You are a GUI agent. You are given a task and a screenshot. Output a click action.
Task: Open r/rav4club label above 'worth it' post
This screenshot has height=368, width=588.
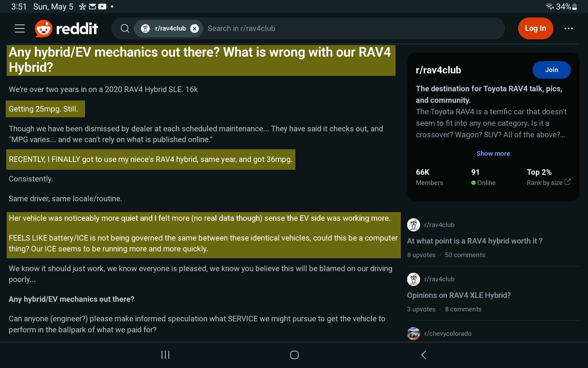tap(439, 225)
